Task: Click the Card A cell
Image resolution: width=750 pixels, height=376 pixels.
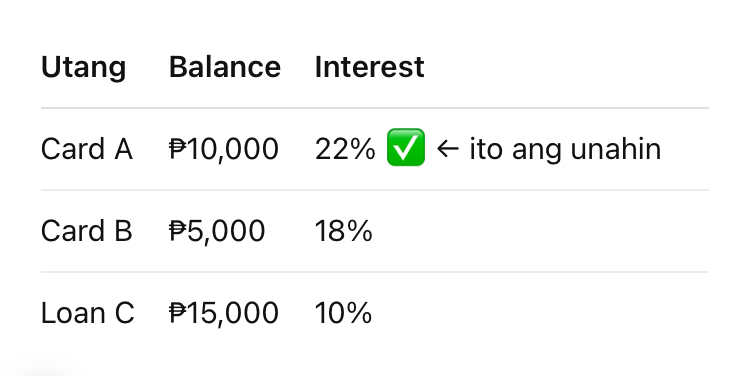Action: point(87,149)
